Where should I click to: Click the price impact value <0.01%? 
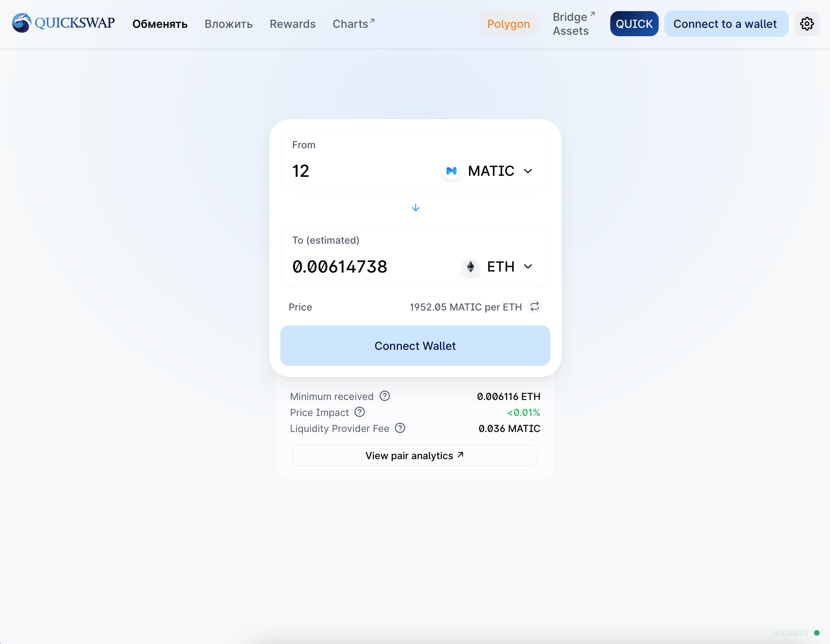[523, 412]
